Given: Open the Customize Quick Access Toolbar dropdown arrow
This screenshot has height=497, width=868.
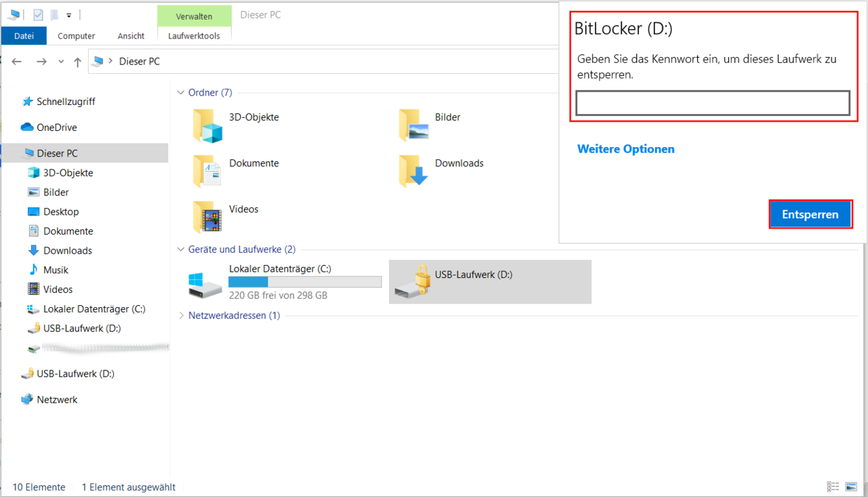Looking at the screenshot, I should pos(68,15).
